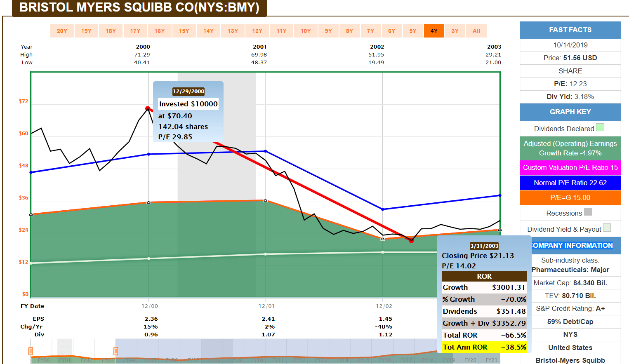Viewport: 629px width, 364px height.
Task: Select the 19Y time range tab
Action: [x=86, y=31]
